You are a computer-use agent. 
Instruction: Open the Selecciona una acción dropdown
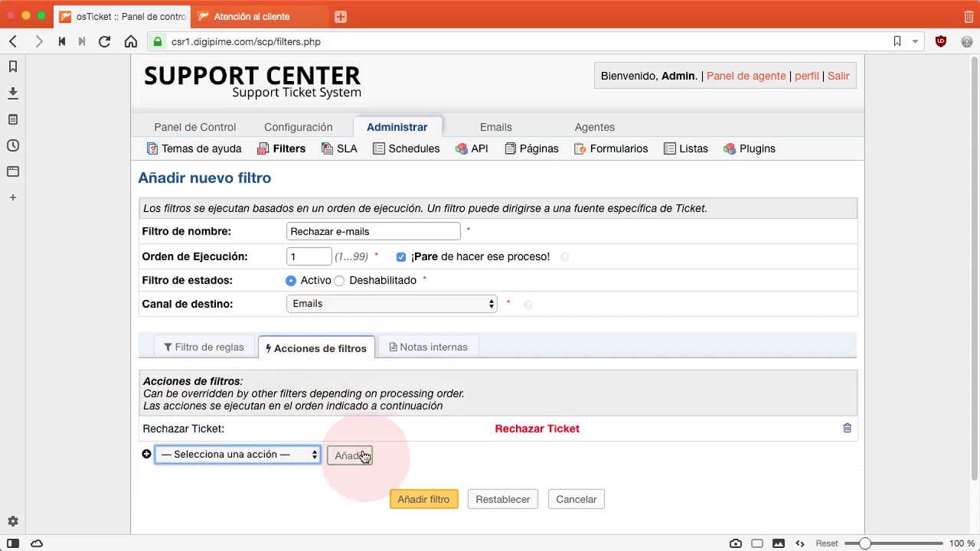click(x=237, y=455)
